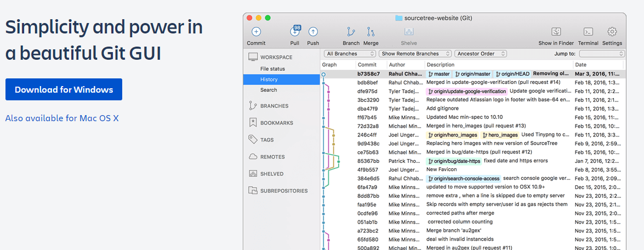
Task: Open the Settings gear icon
Action: pyautogui.click(x=612, y=32)
